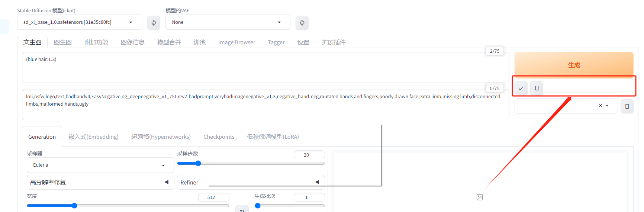
Task: Click the 采样步数 slider track
Action: (x=251, y=163)
